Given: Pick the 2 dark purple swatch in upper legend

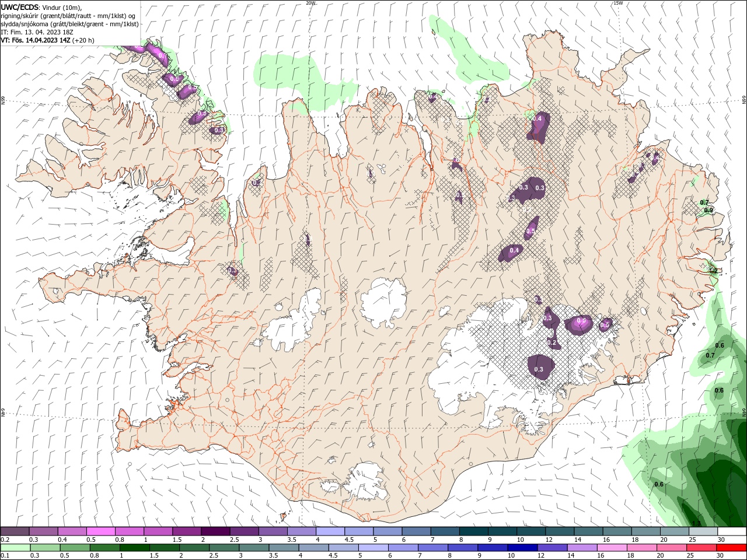Looking at the screenshot, I should 215,531.
